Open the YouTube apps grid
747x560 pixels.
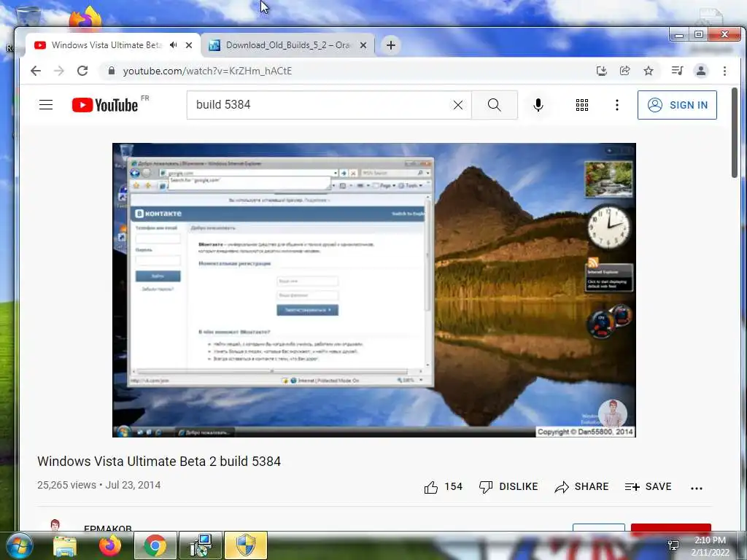pos(581,105)
